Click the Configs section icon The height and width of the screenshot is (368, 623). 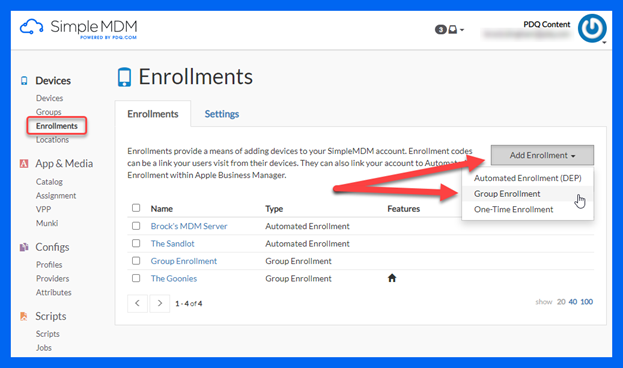click(24, 247)
